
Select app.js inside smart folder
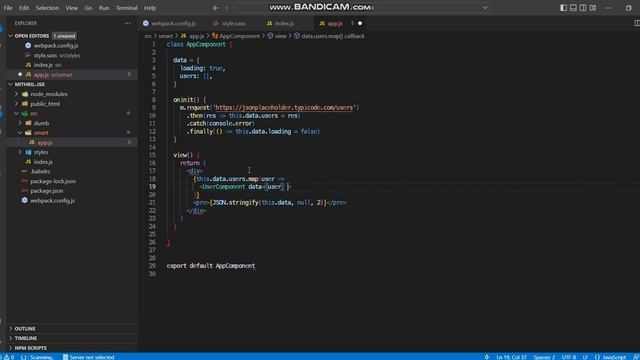[44, 142]
